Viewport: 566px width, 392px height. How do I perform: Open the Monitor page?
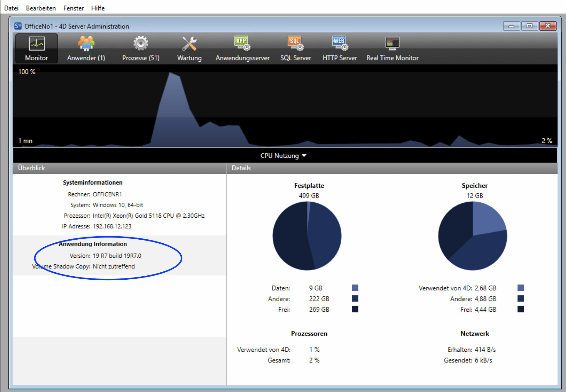(37, 49)
